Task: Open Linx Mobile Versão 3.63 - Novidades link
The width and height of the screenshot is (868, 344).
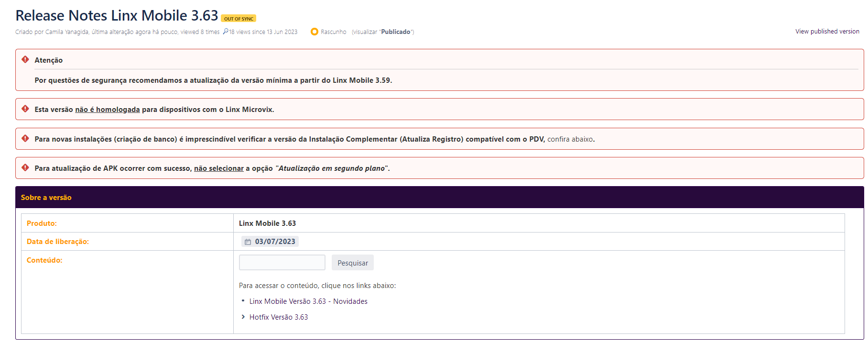Action: pyautogui.click(x=308, y=301)
